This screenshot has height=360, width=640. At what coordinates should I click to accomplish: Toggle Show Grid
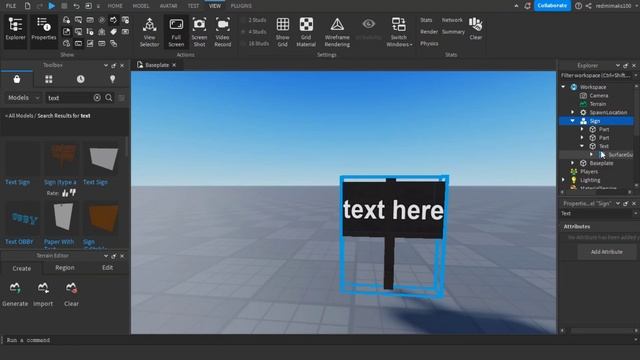(x=282, y=32)
